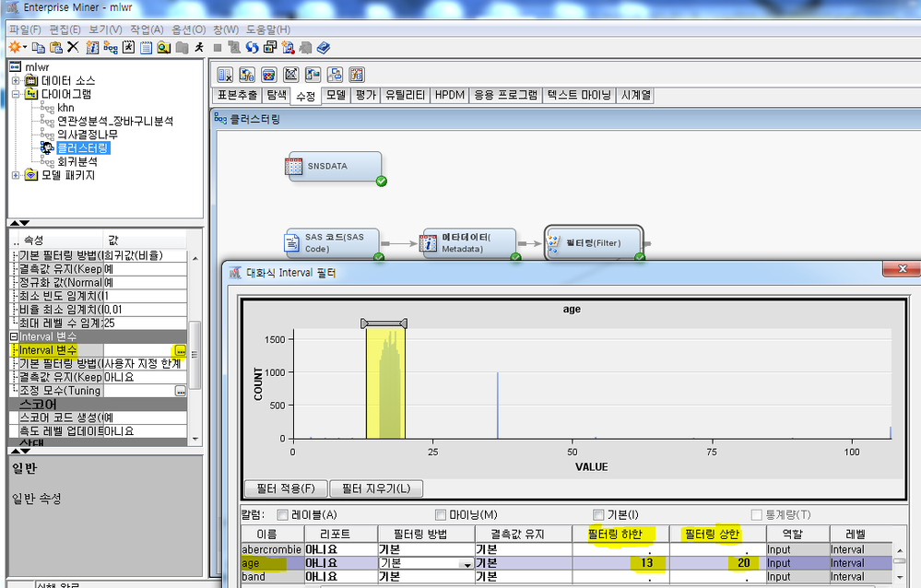
Task: Click the first node icon on the 수정 palette
Action: 226,75
